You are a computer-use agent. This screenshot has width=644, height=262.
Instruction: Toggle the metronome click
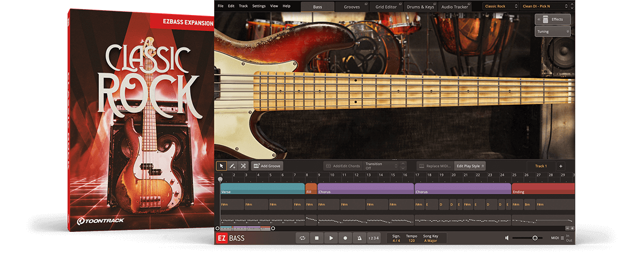point(359,238)
